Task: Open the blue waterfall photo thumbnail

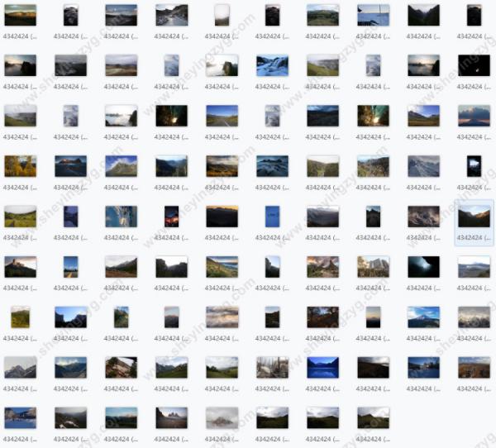Action: pyautogui.click(x=272, y=66)
